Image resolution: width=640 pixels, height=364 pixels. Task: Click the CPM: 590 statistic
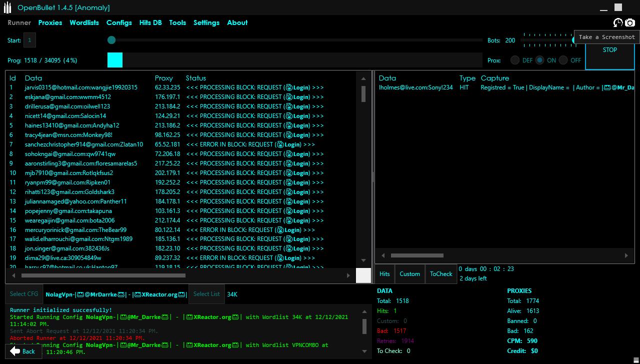(522, 341)
